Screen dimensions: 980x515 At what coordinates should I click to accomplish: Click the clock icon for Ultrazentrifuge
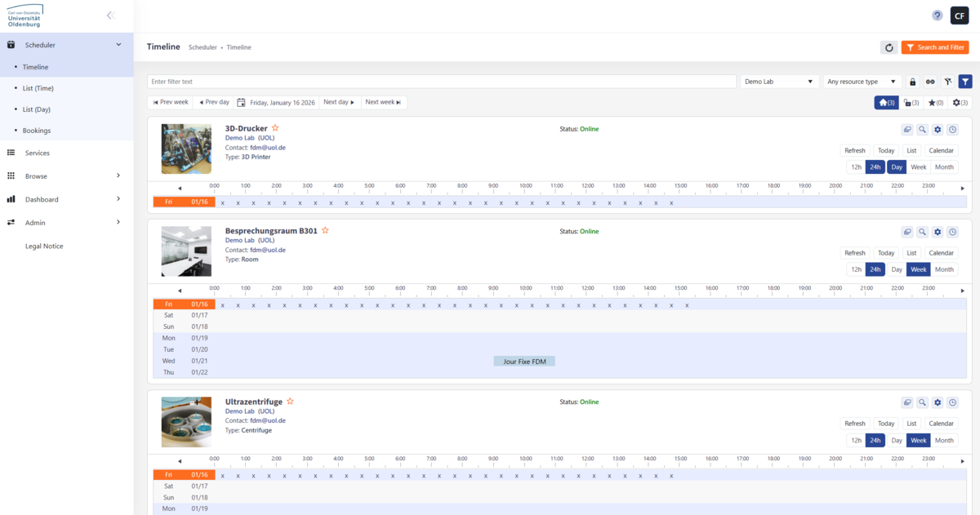tap(952, 402)
